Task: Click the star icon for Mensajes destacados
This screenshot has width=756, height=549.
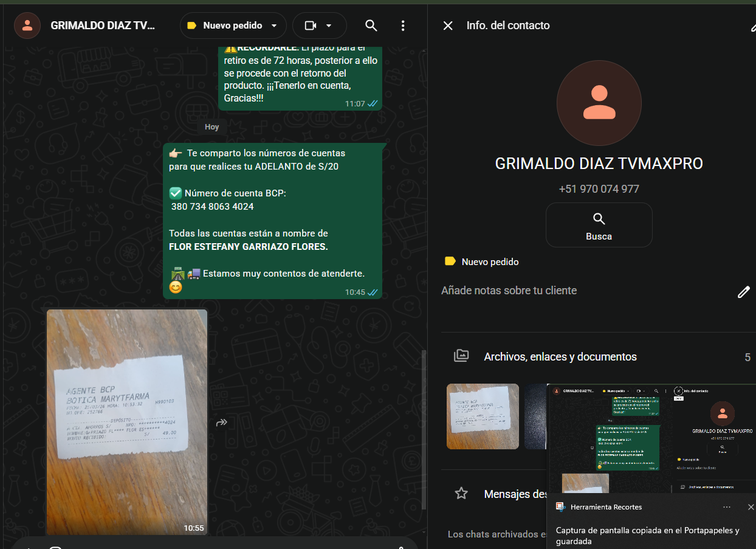Action: [x=461, y=494]
